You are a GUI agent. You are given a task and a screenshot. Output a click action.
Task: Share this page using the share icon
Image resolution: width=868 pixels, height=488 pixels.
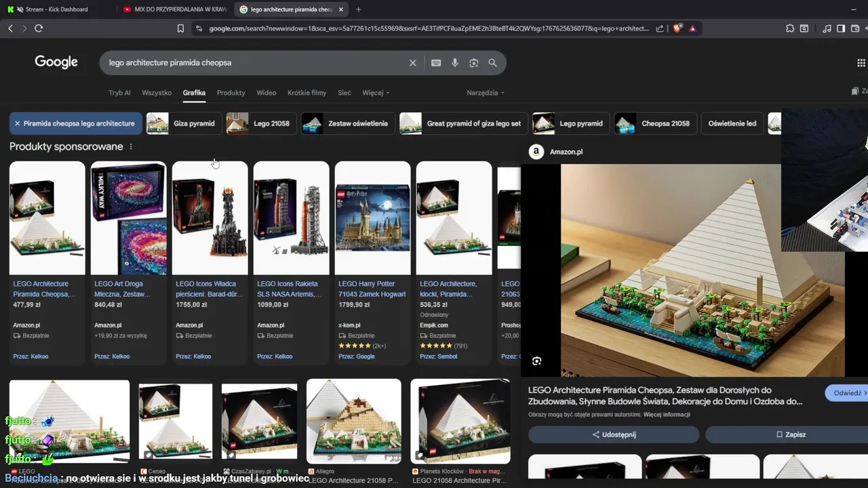point(660,28)
